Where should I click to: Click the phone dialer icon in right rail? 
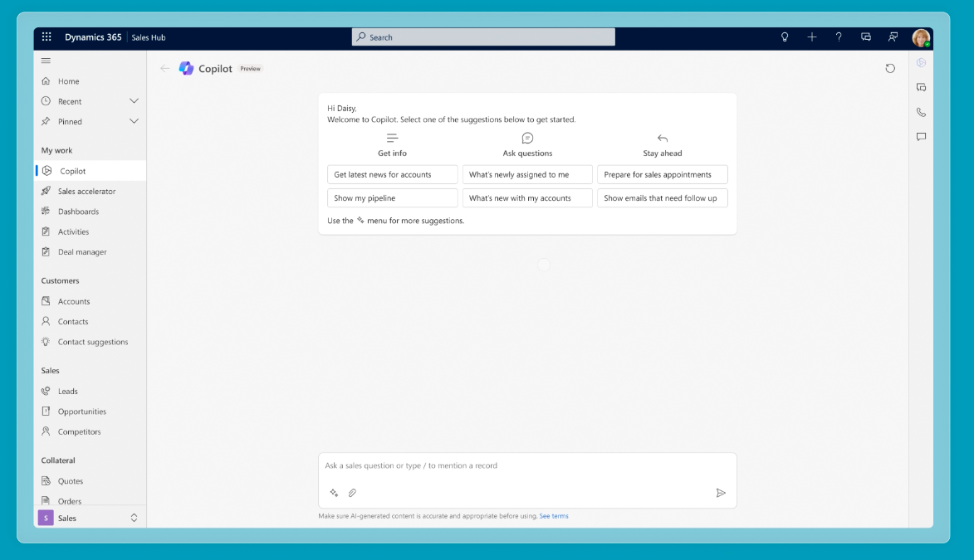[x=921, y=112]
